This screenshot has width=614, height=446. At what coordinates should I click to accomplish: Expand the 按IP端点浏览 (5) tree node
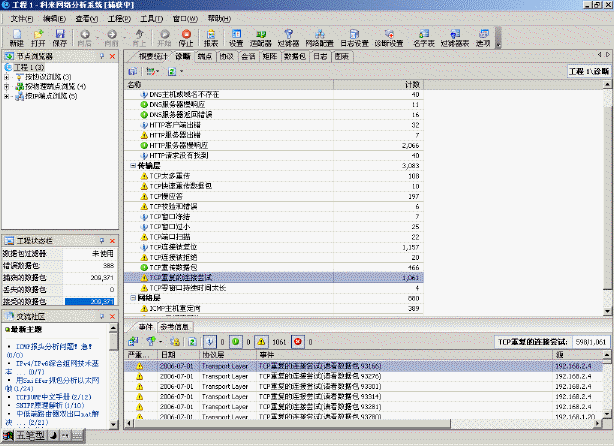click(x=6, y=96)
